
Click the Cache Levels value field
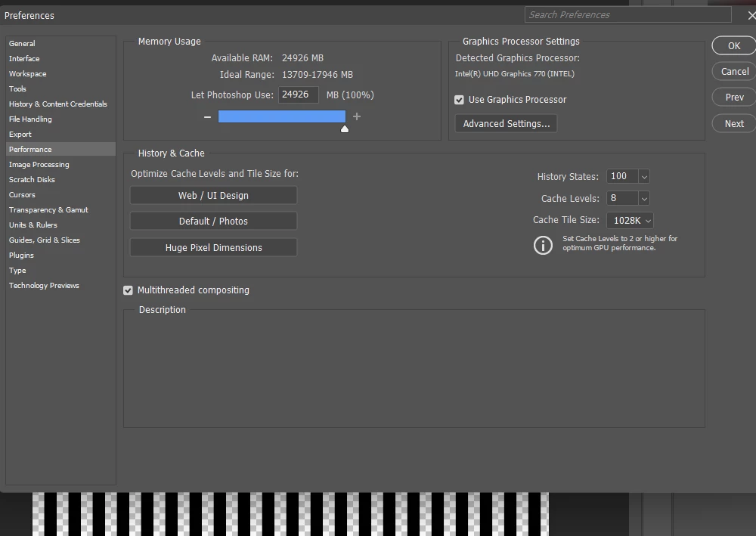[x=622, y=198]
